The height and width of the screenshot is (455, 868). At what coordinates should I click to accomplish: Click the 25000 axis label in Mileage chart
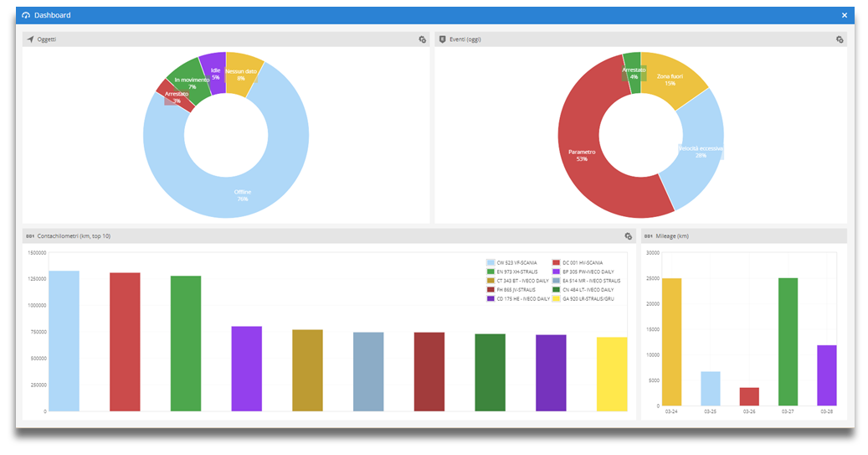coord(653,278)
